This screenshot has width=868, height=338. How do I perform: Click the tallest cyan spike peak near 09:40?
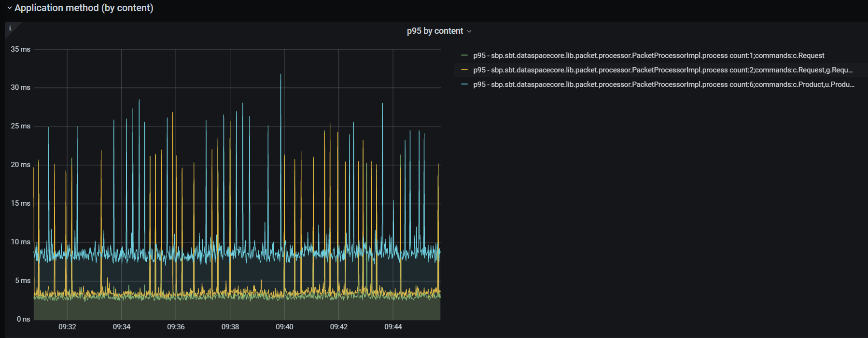pos(280,75)
